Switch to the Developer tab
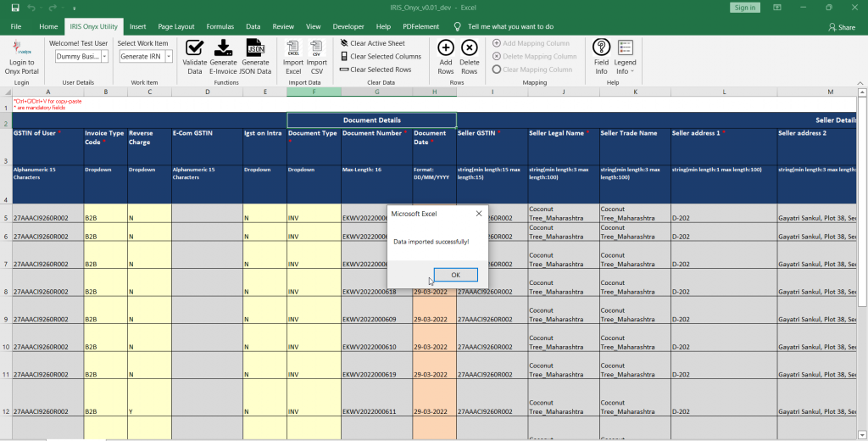 pos(348,26)
